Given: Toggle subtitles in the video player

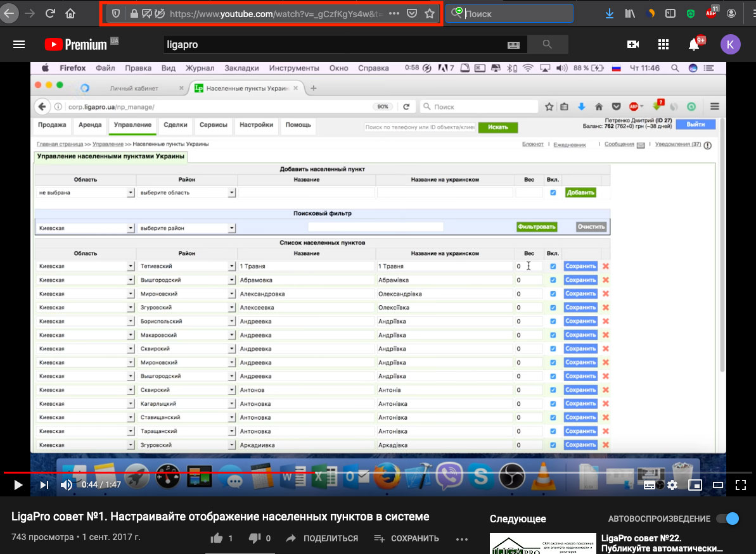Looking at the screenshot, I should point(650,485).
